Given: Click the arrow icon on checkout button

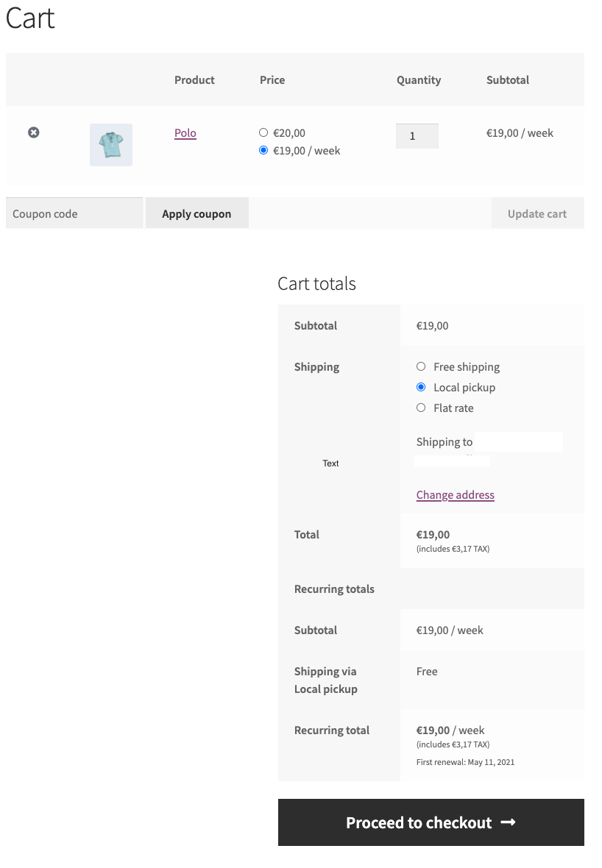Looking at the screenshot, I should [x=509, y=822].
